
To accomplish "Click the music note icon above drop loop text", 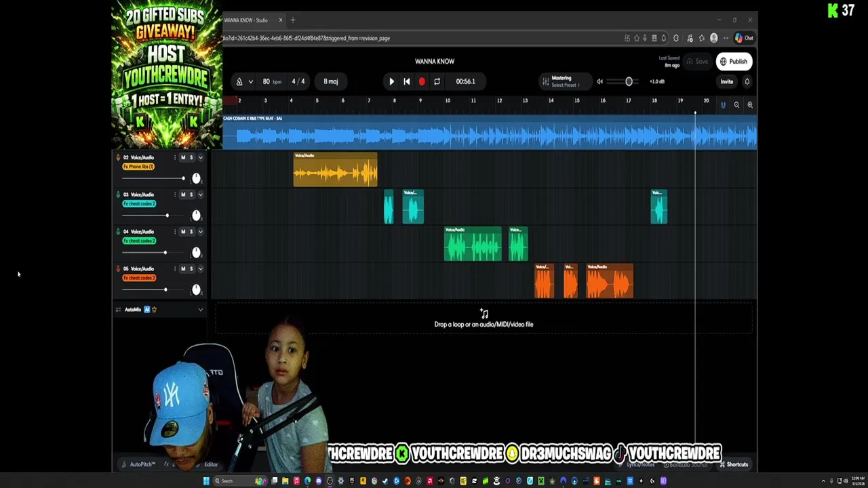I will pos(484,314).
